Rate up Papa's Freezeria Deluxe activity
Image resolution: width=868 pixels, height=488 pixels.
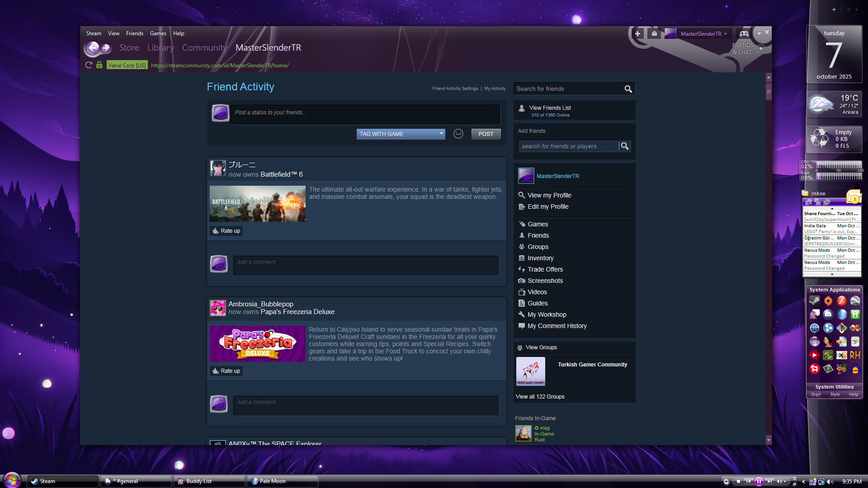pyautogui.click(x=226, y=371)
